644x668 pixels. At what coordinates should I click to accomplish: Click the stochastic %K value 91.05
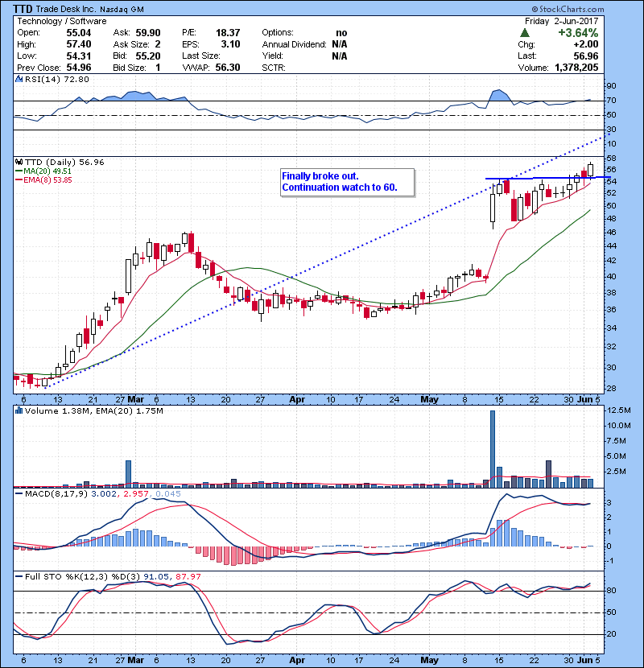pyautogui.click(x=156, y=576)
